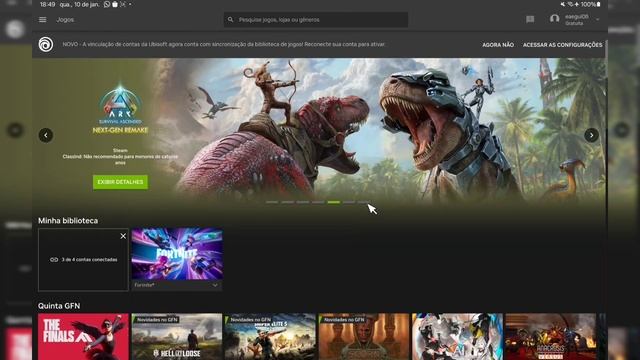The height and width of the screenshot is (360, 640).
Task: Click the link icon beside connected accounts
Action: [54, 260]
